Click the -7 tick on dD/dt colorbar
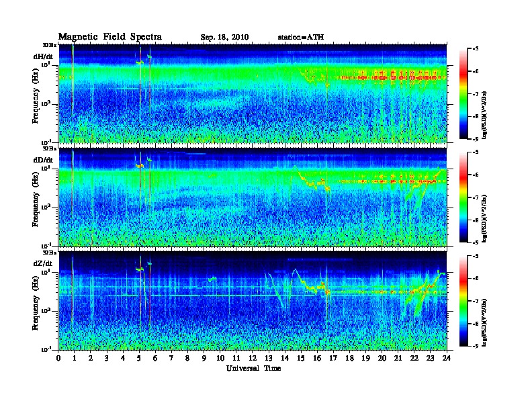532x411 pixels. click(x=476, y=197)
